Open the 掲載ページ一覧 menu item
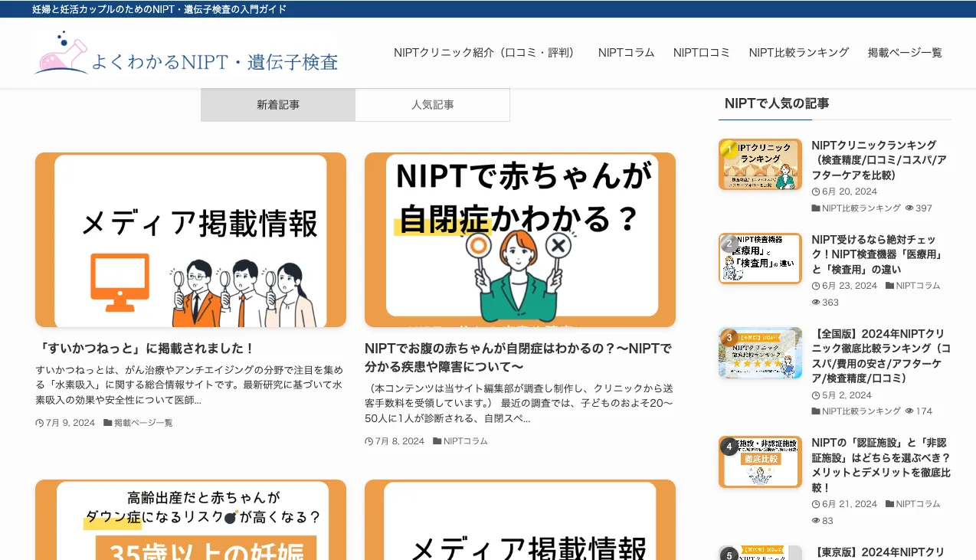Screen dimensions: 976x560 [x=904, y=52]
